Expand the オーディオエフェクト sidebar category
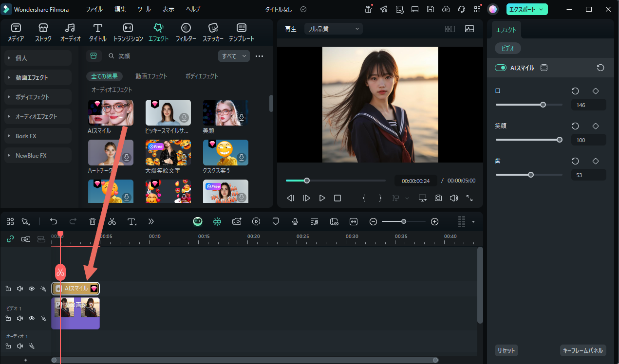Screen dimensions: 619x364 tap(38, 116)
